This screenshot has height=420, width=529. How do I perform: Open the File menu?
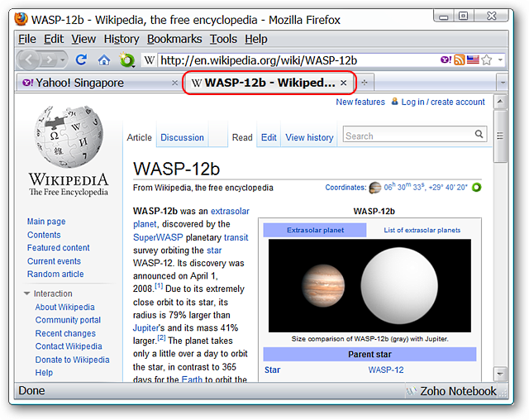tap(27, 39)
